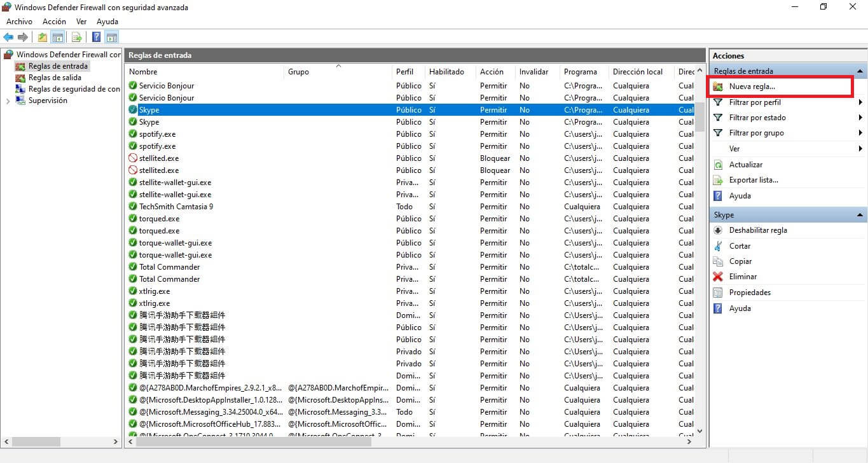Image resolution: width=868 pixels, height=463 pixels.
Task: Click the Filtrar por estado funnel icon
Action: tap(718, 118)
